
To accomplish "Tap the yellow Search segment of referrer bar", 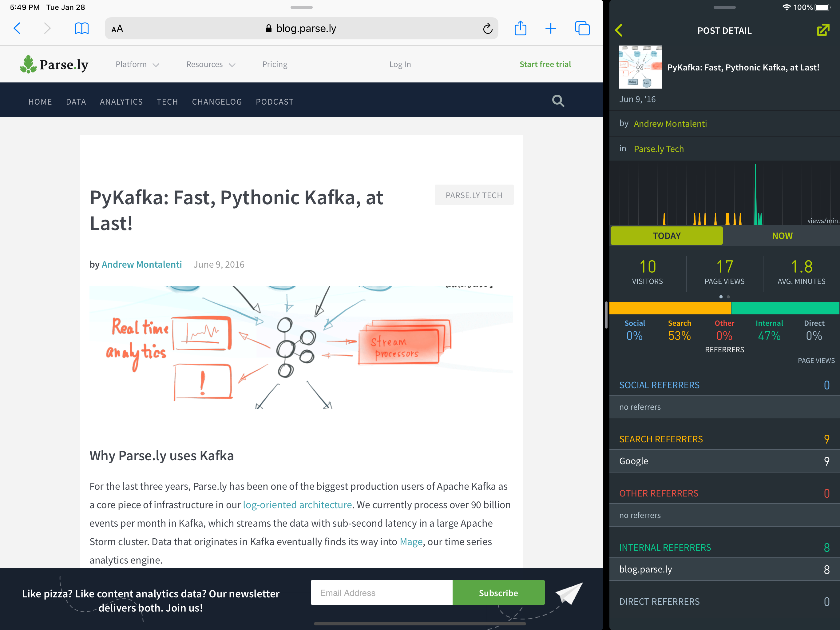I will [x=670, y=308].
